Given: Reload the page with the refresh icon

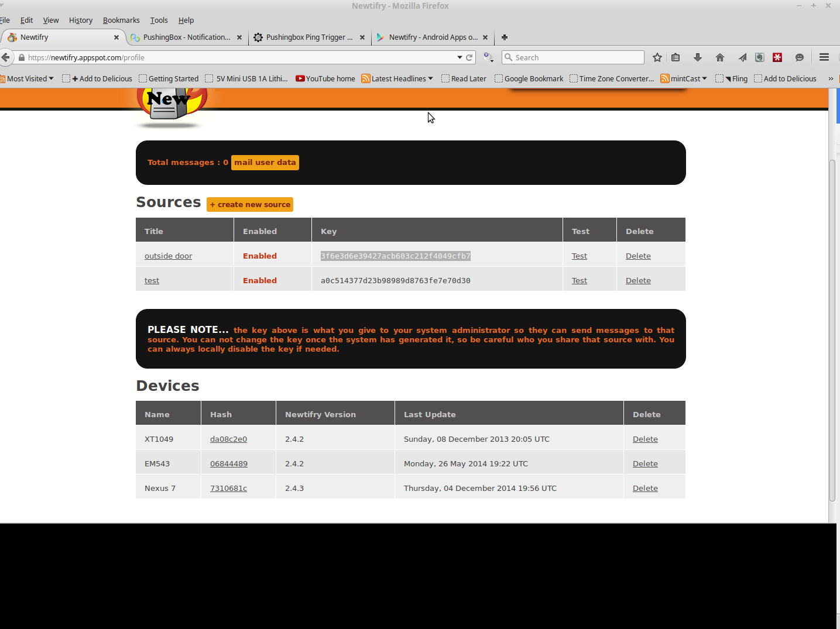Looking at the screenshot, I should (x=469, y=57).
